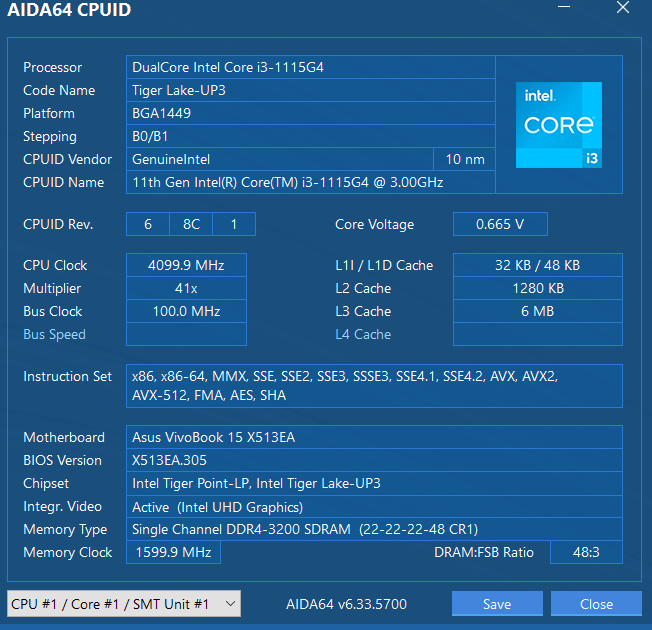This screenshot has width=652, height=630.
Task: Click the CPUID Rev. value 8C
Action: [191, 224]
